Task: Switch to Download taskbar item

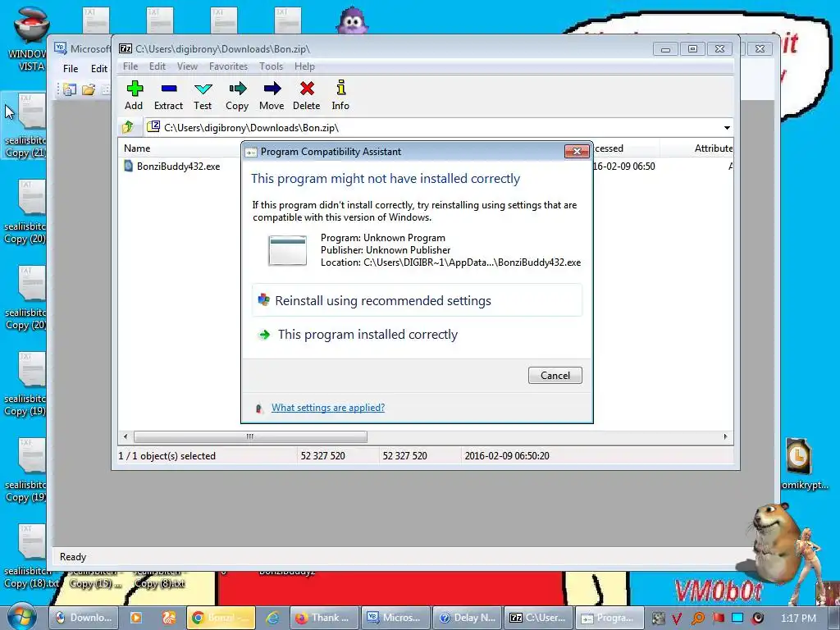Action: point(84,618)
